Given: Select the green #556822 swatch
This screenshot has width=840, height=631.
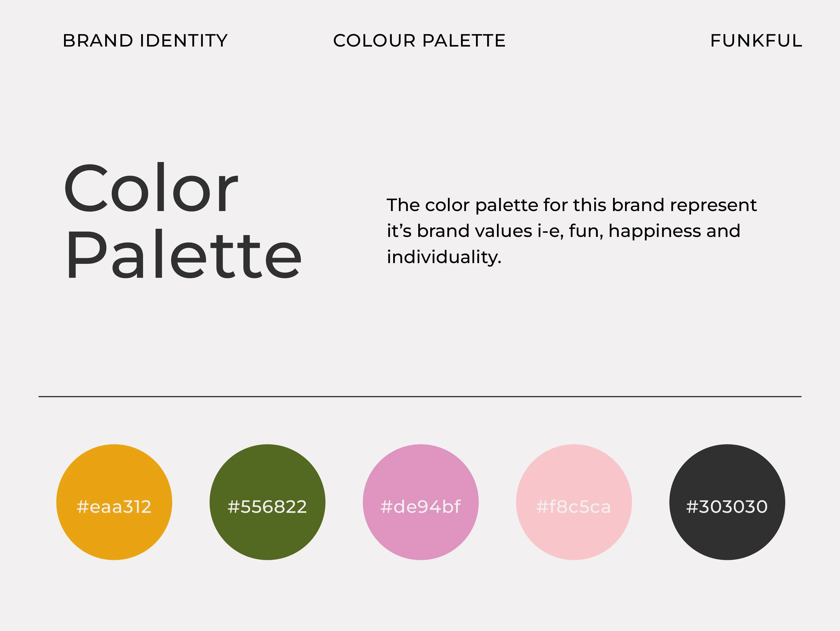Looking at the screenshot, I should (x=267, y=502).
